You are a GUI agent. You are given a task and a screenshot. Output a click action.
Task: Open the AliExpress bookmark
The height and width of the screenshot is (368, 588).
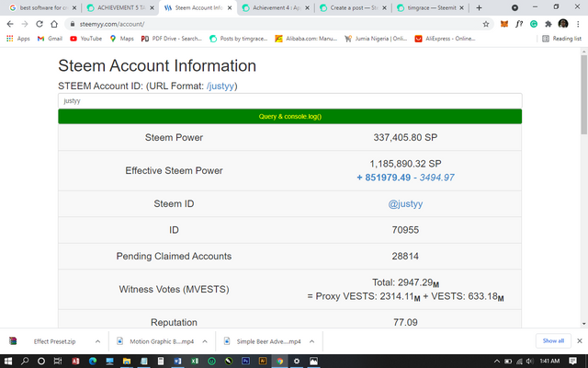pos(445,39)
